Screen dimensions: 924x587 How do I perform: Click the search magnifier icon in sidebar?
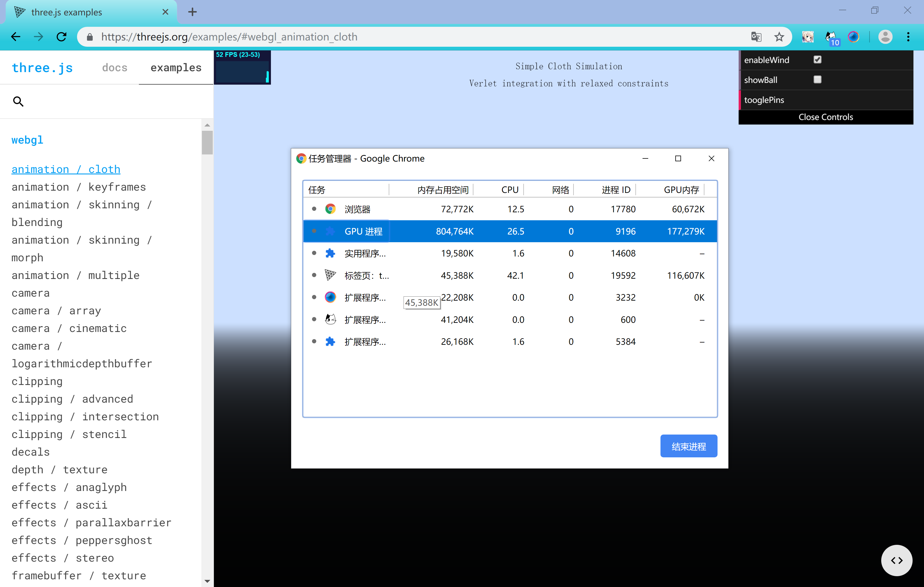click(x=18, y=102)
